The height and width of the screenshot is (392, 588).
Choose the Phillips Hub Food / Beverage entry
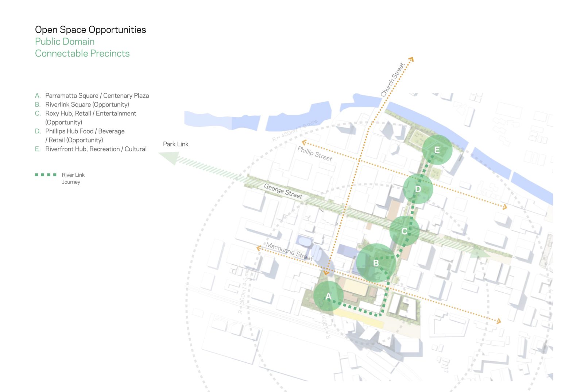pyautogui.click(x=85, y=131)
